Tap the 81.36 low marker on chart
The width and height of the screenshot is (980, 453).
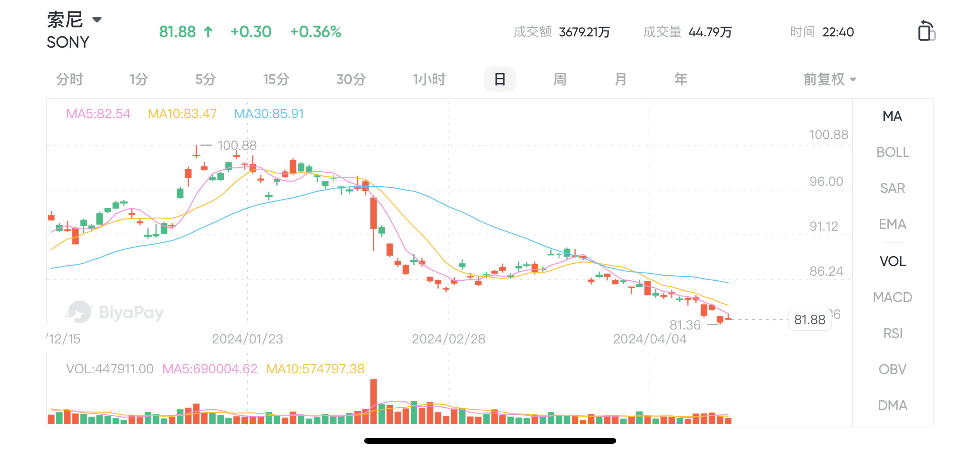point(685,325)
